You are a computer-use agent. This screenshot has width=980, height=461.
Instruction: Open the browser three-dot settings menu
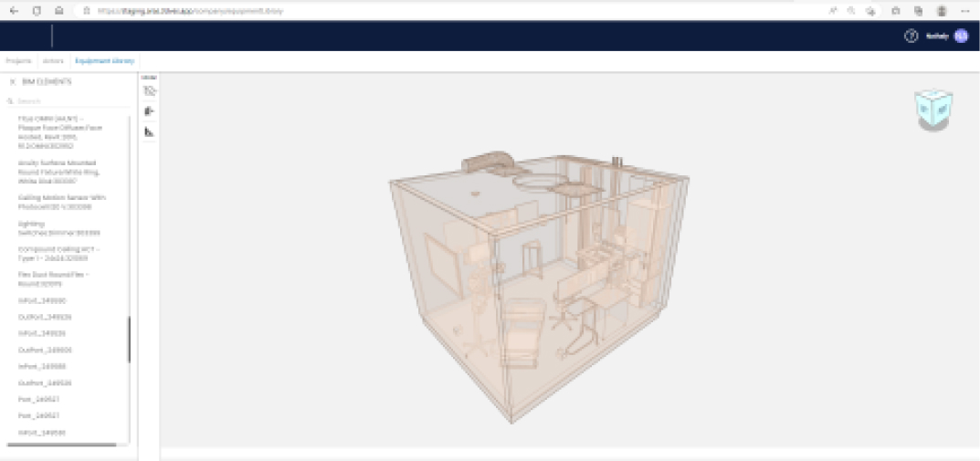coord(964,10)
